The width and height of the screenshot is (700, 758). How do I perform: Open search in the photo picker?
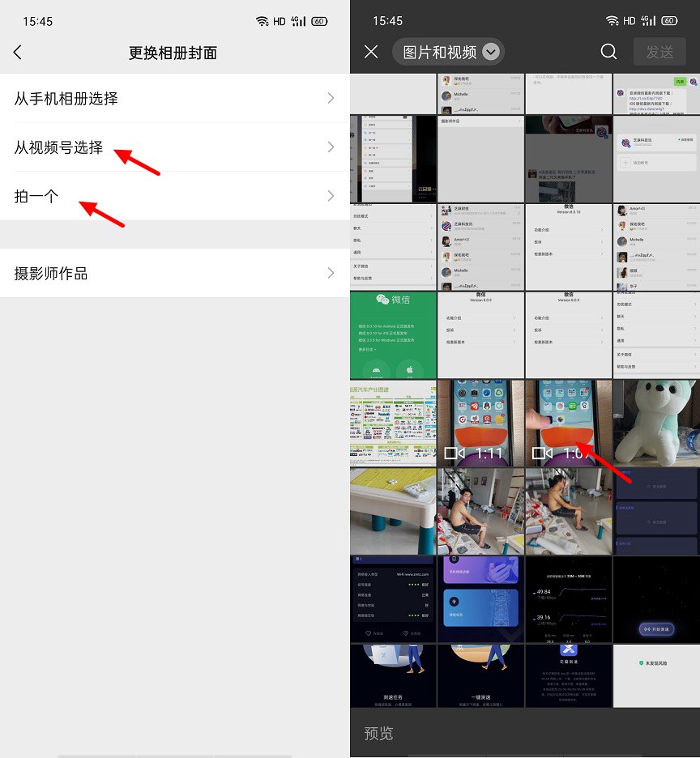tap(608, 52)
